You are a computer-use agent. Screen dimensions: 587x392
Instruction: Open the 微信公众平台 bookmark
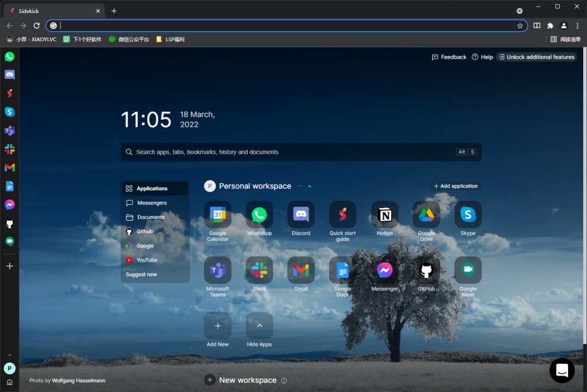[x=129, y=39]
